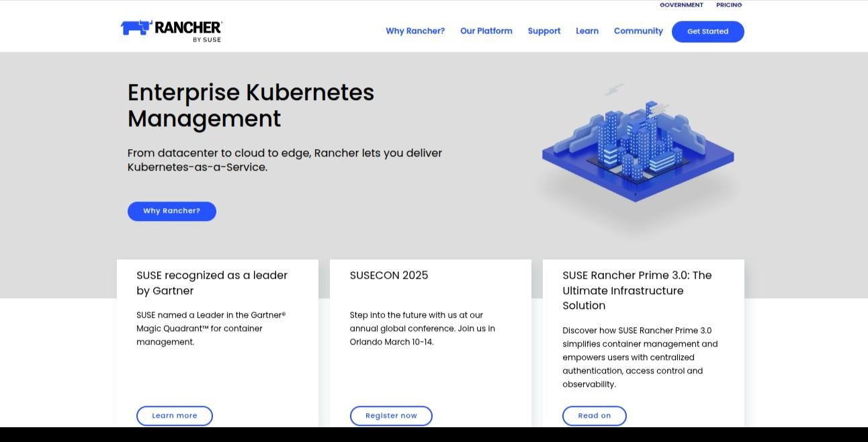Open the Community menu
868x442 pixels.
638,31
